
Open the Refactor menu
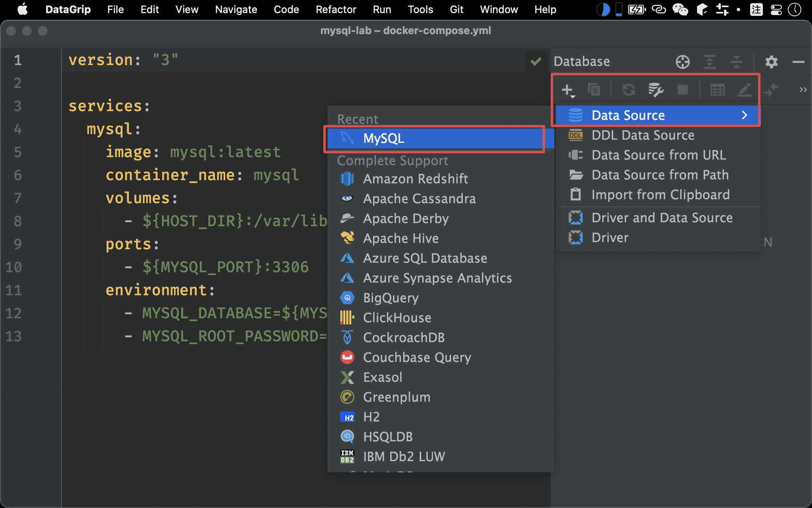click(336, 10)
